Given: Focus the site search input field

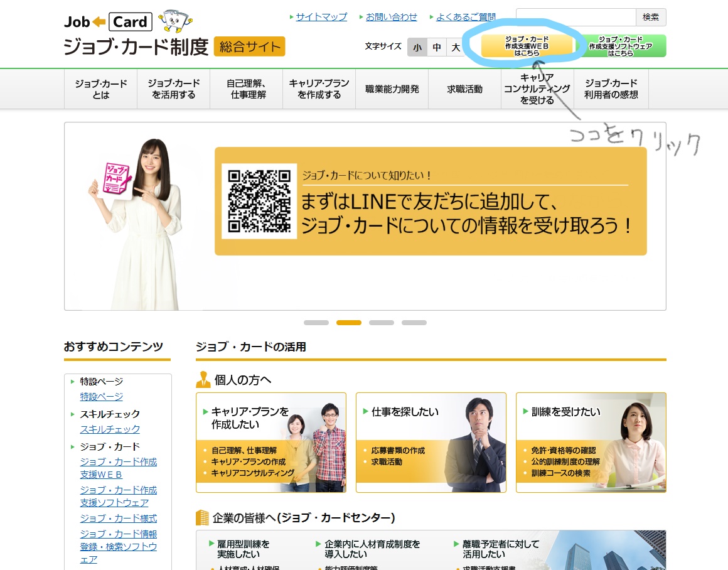Looking at the screenshot, I should point(575,17).
